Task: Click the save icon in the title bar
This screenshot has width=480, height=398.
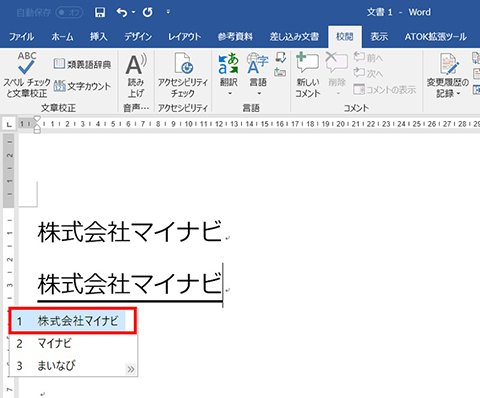Action: click(100, 12)
